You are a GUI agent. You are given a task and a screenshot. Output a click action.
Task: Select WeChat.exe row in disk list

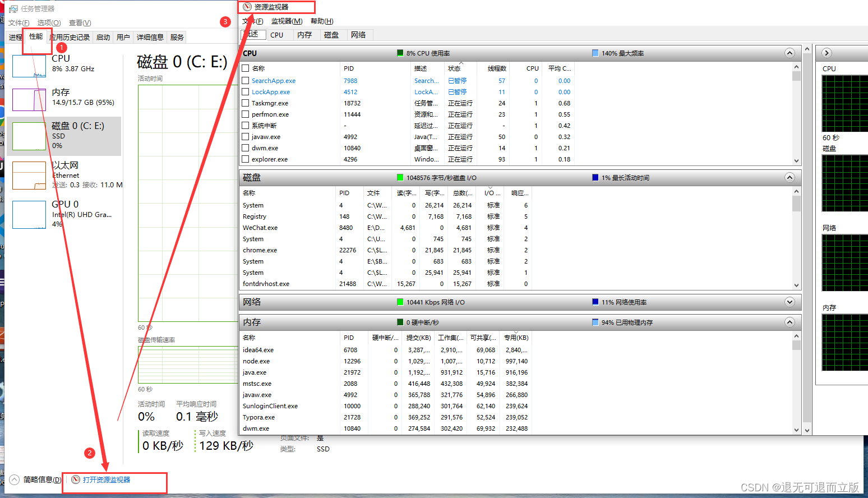tap(386, 228)
